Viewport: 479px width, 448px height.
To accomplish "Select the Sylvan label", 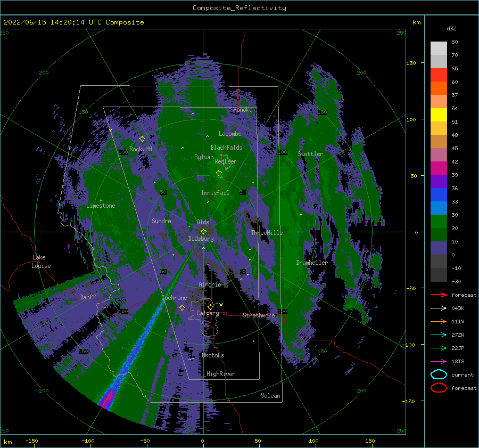I will click(x=204, y=157).
